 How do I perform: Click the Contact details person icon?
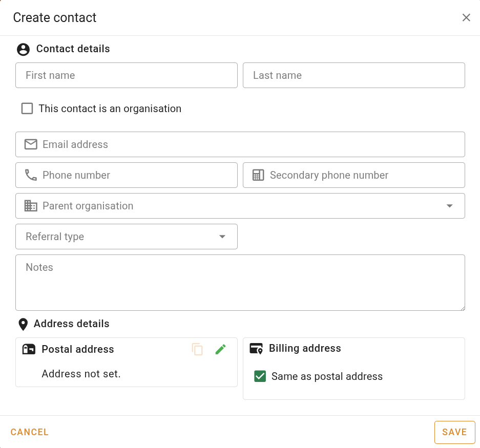point(23,49)
